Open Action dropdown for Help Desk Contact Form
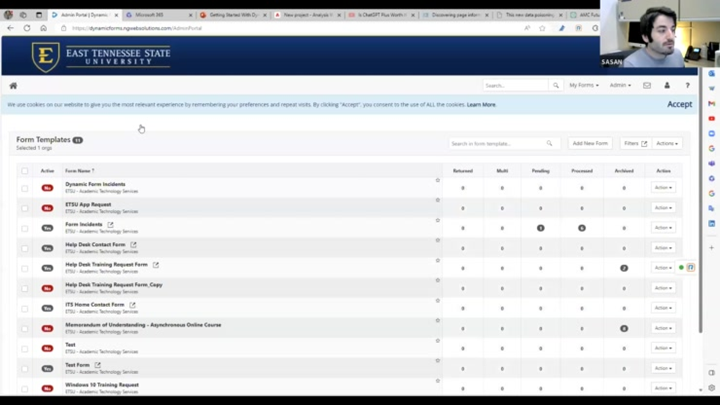 point(663,248)
